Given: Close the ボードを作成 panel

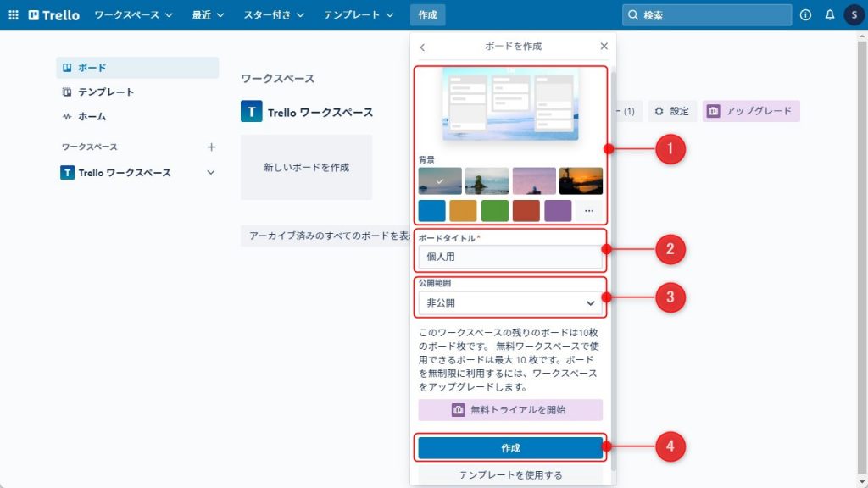Looking at the screenshot, I should click(604, 47).
